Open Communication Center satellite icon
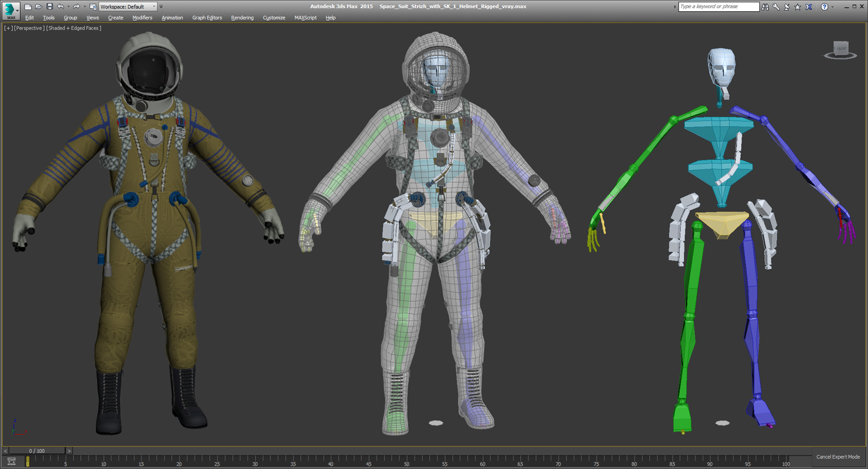868x469 pixels. (786, 6)
